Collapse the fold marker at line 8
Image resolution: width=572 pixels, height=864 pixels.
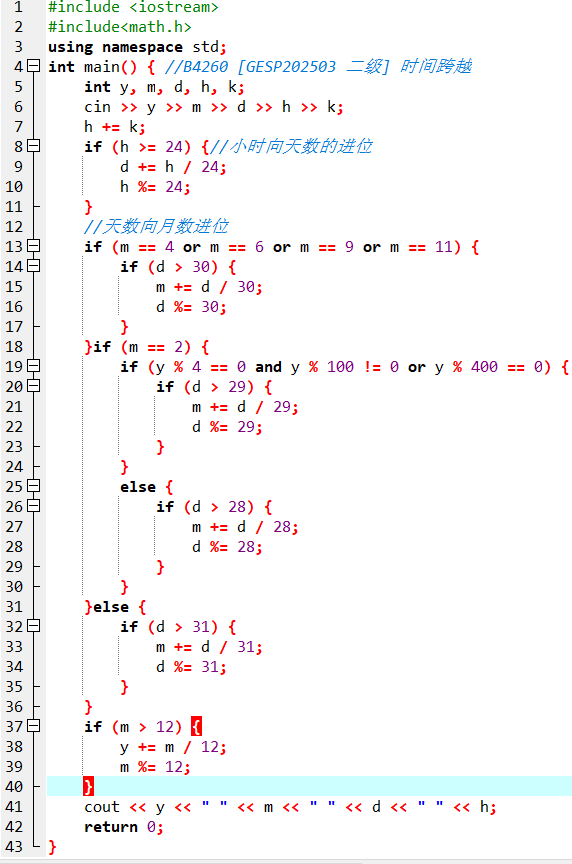click(x=34, y=146)
